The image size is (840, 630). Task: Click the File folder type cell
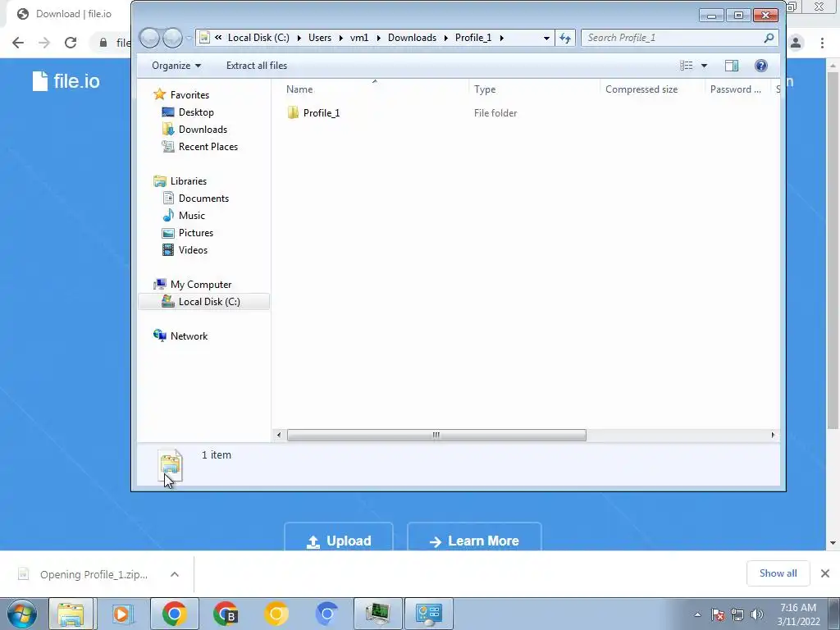(495, 113)
